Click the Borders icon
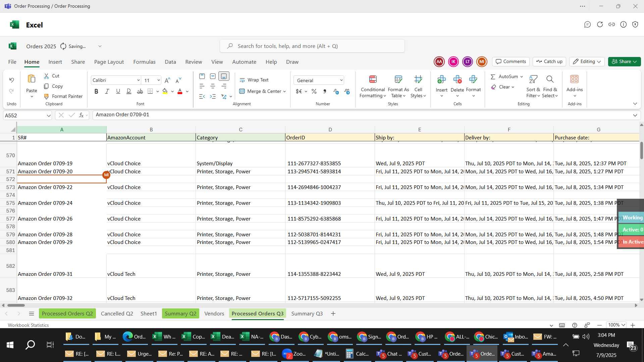The width and height of the screenshot is (644, 362). pyautogui.click(x=150, y=92)
